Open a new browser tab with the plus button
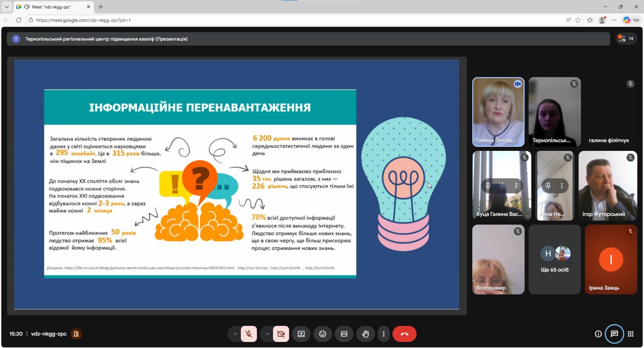The height and width of the screenshot is (348, 644). (101, 7)
